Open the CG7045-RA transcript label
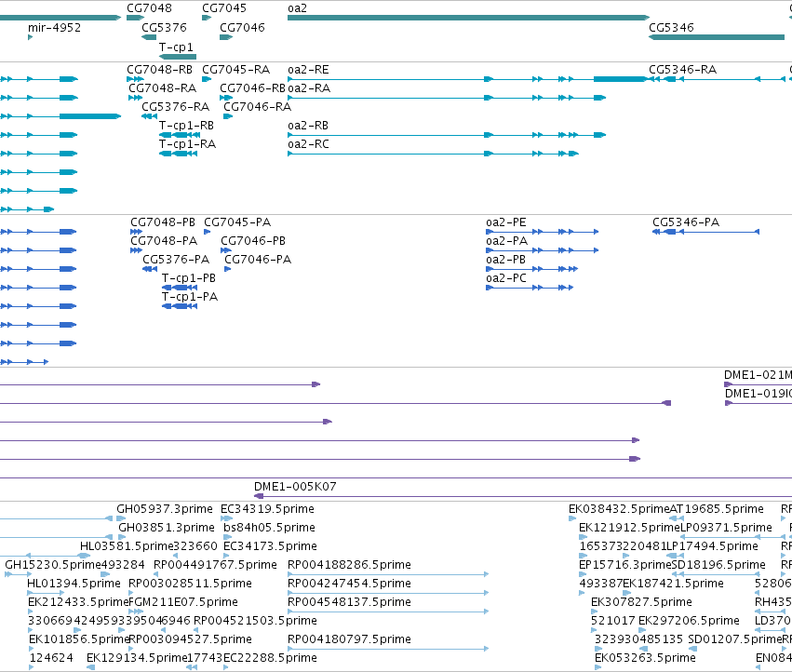This screenshot has height=672, width=792. click(x=235, y=69)
